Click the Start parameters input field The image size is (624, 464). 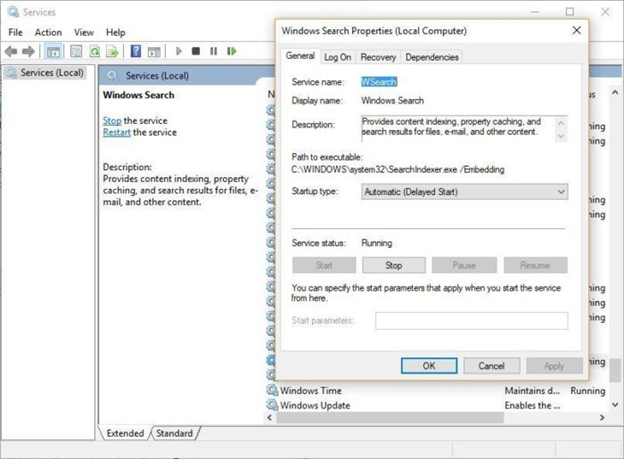click(x=472, y=321)
